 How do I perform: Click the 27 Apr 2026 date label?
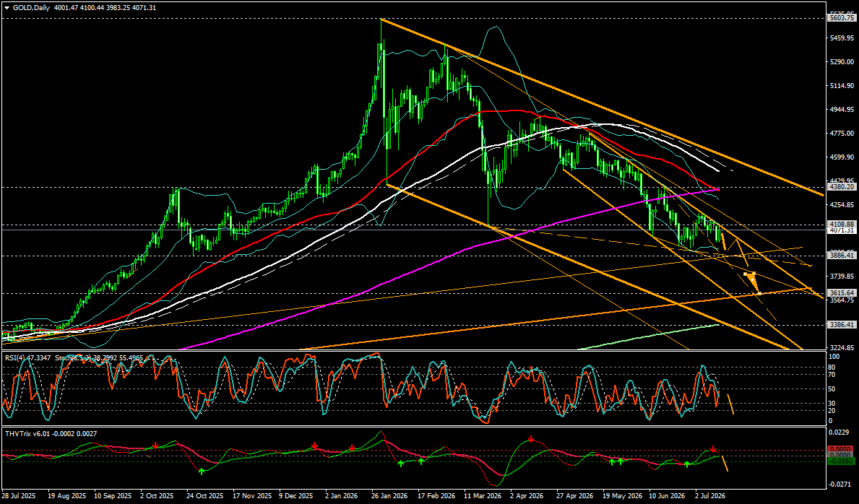tap(573, 495)
